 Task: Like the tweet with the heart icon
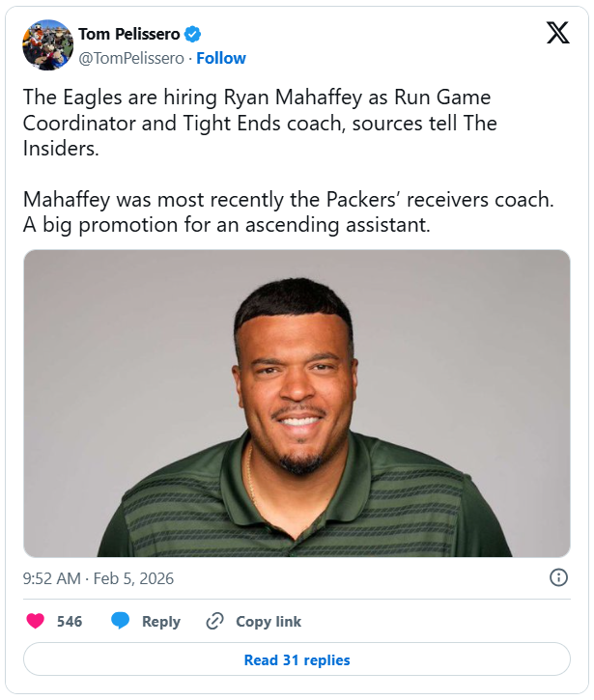[x=36, y=621]
